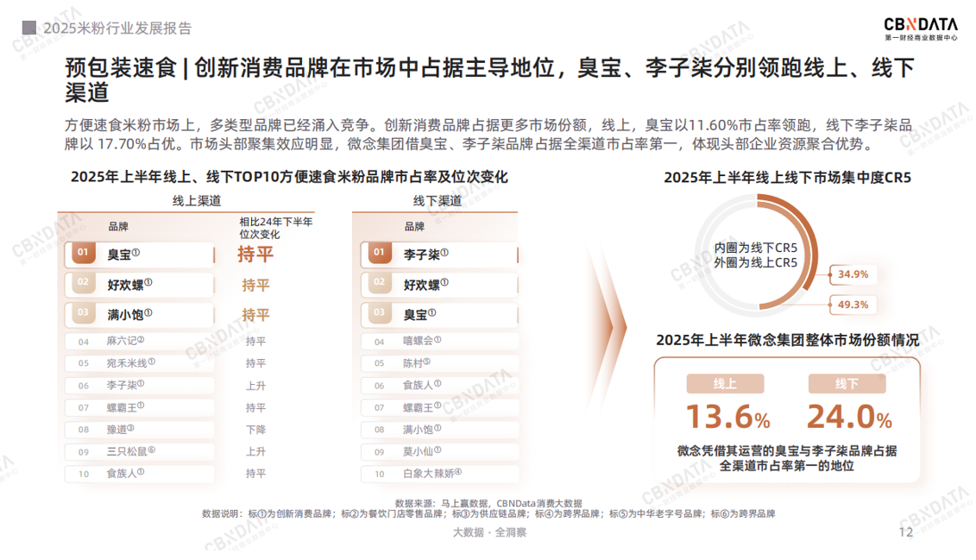The image size is (976, 560).
Task: Select the 嘻螺会 row ranked 04 offline
Action: [x=439, y=341]
